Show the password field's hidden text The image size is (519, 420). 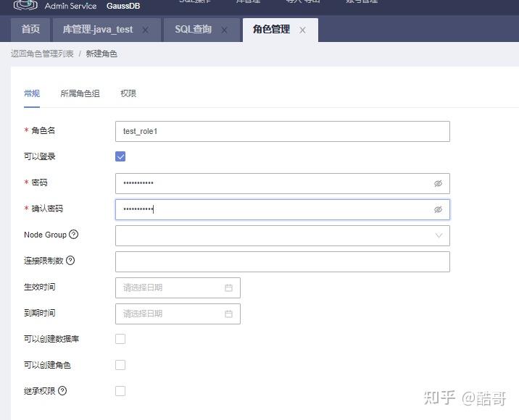coord(438,183)
